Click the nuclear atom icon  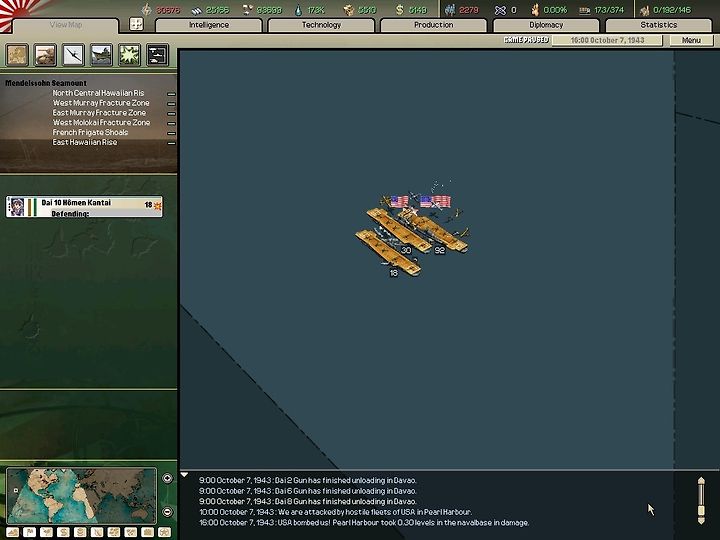pos(500,10)
